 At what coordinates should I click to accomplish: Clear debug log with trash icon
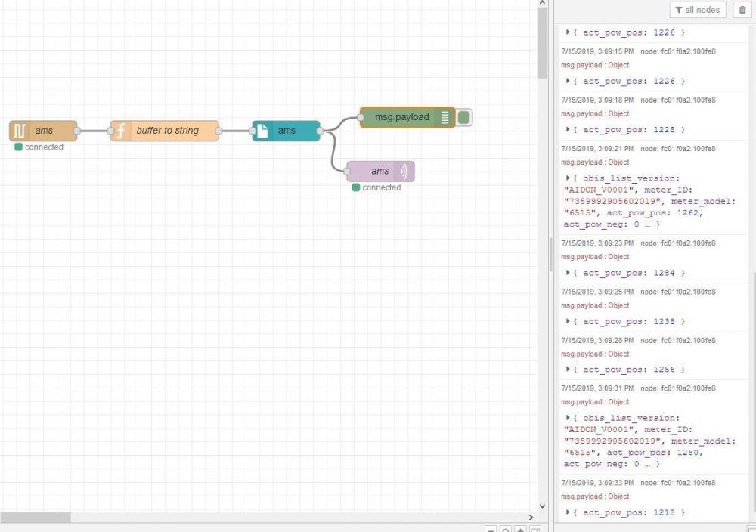point(742,10)
